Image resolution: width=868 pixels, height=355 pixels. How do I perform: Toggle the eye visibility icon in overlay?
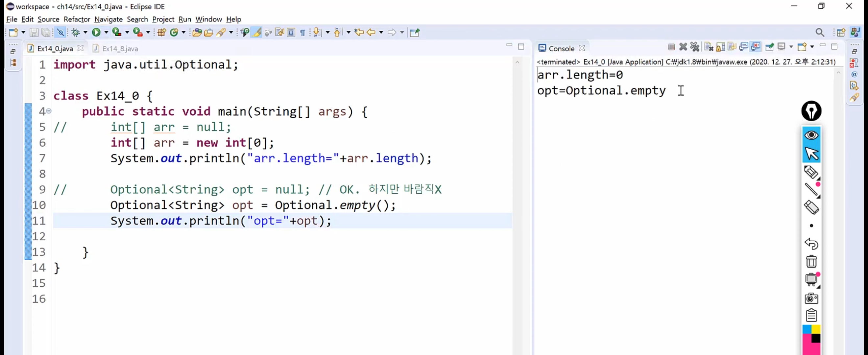pyautogui.click(x=811, y=135)
